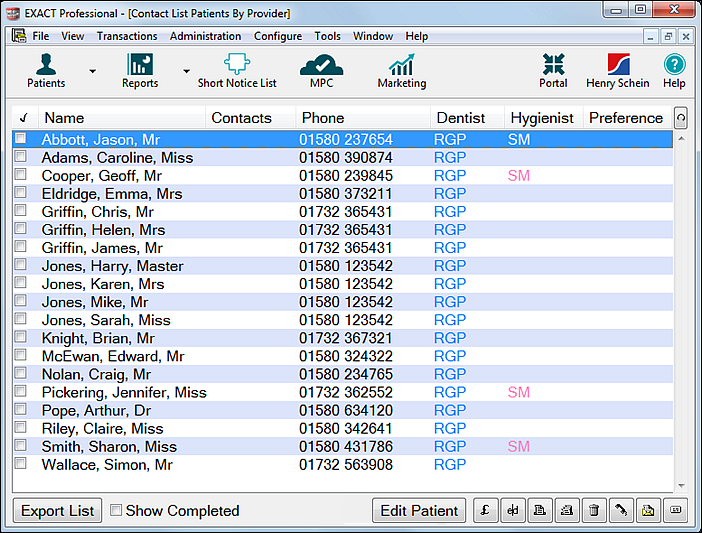Click the Edit Patient button
The width and height of the screenshot is (702, 533).
point(419,511)
